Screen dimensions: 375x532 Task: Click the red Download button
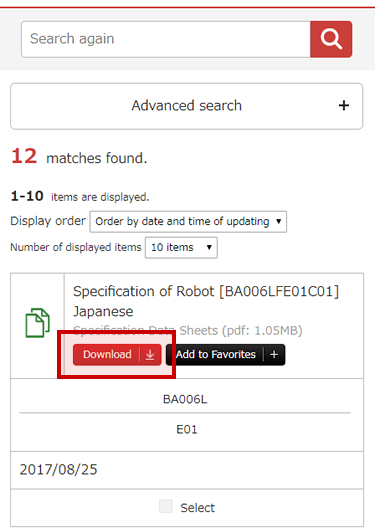117,355
